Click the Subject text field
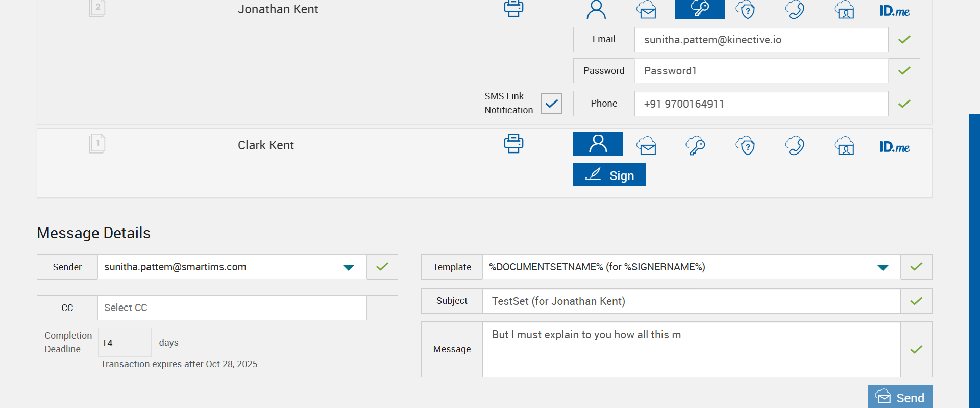This screenshot has height=408, width=980. pyautogui.click(x=691, y=301)
